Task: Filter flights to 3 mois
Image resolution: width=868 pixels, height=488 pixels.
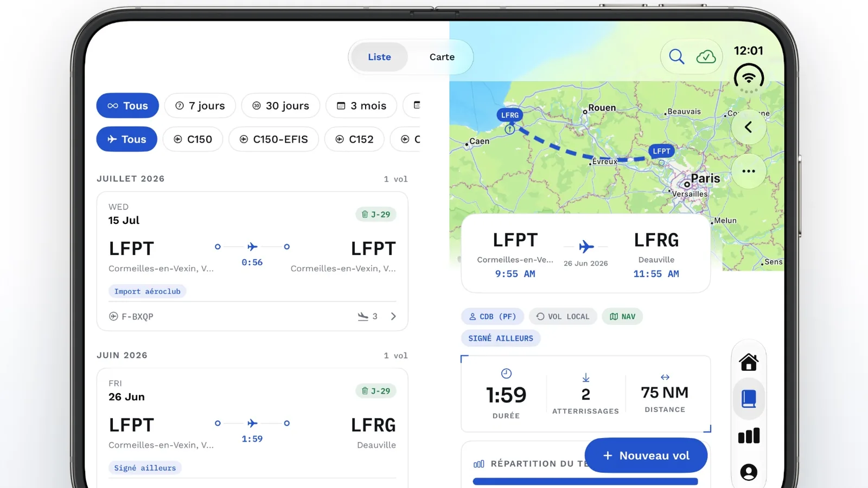Action: coord(361,106)
